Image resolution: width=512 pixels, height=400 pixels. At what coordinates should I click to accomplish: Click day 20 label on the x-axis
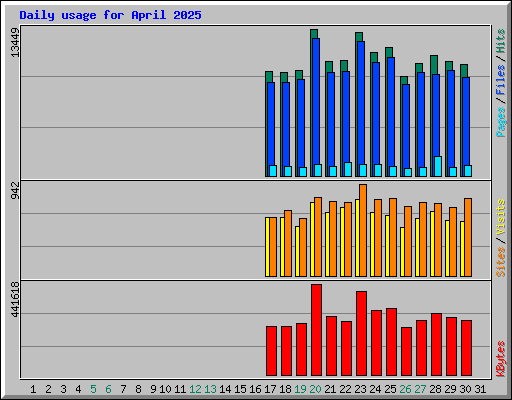pos(315,389)
